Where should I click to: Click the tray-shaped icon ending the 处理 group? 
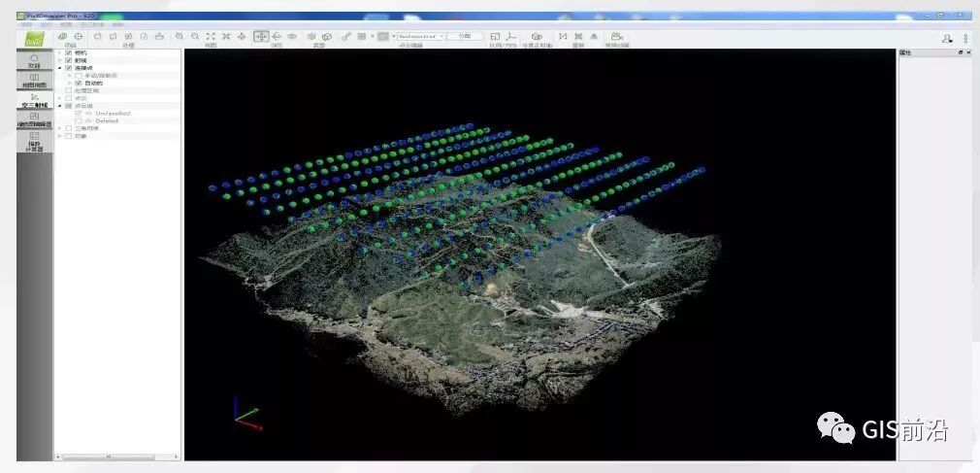(x=159, y=37)
